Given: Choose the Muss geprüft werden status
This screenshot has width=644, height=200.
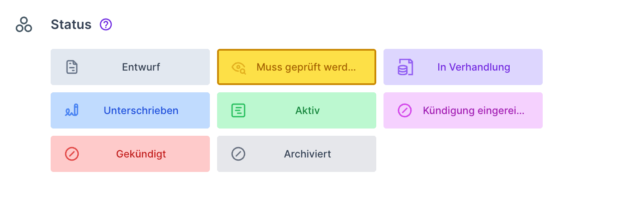Looking at the screenshot, I should pyautogui.click(x=297, y=67).
